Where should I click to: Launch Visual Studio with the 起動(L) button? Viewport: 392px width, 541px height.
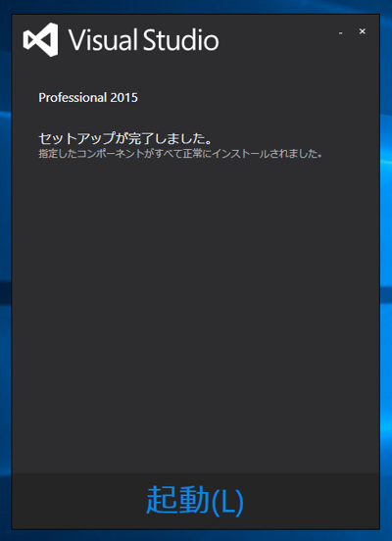click(195, 500)
